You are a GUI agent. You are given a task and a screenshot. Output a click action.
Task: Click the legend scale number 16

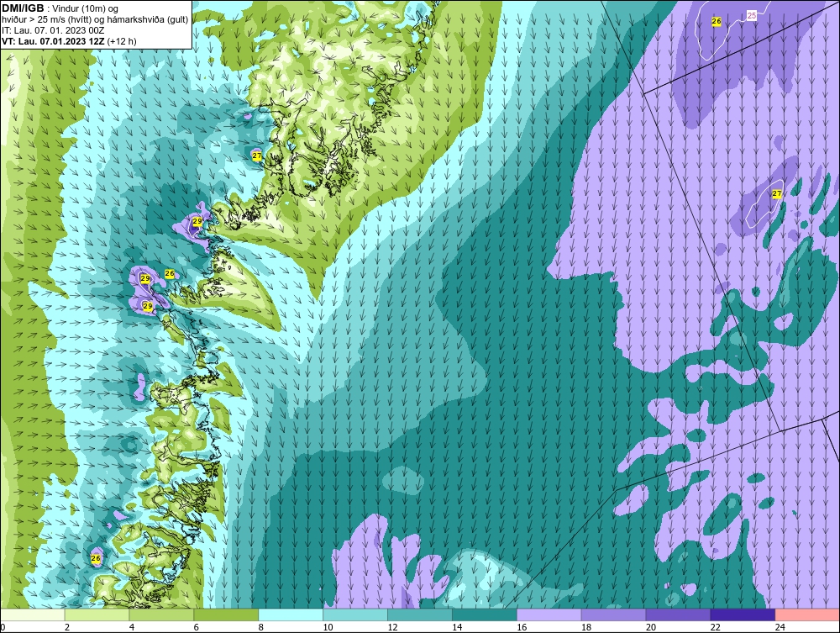tap(522, 627)
